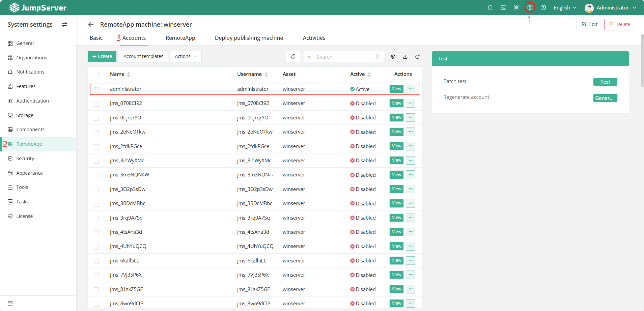Go back using the left arrow
This screenshot has height=311, width=644.
(91, 24)
